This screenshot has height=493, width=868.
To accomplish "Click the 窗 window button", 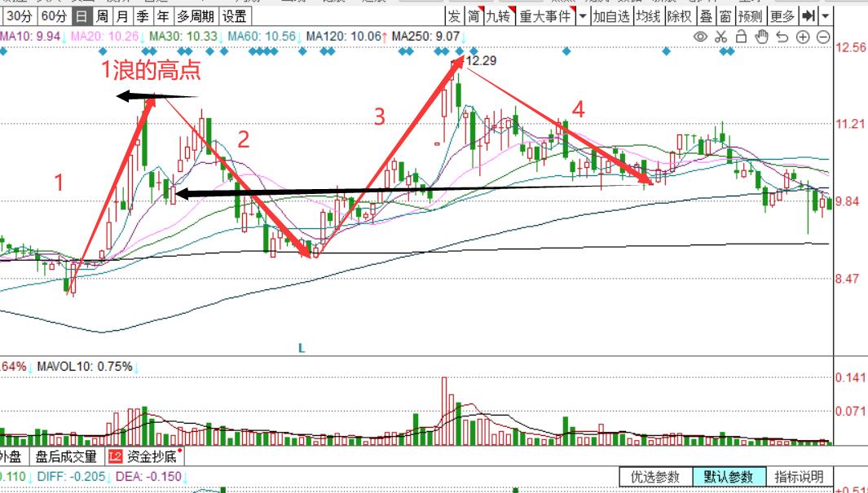I will (x=725, y=16).
